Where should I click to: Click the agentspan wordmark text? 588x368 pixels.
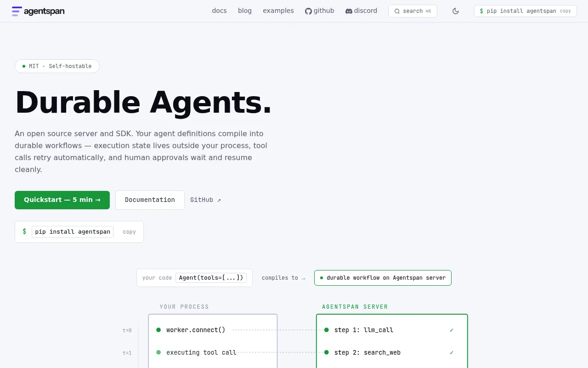coord(44,11)
